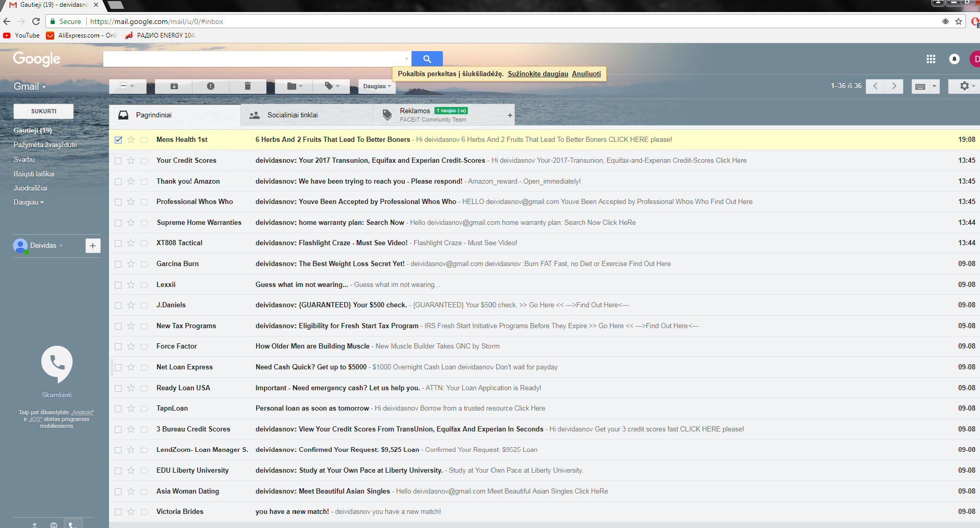Viewport: 980px width, 528px height.
Task: Tick the Supreme Home Warranties checkbox
Action: [118, 222]
